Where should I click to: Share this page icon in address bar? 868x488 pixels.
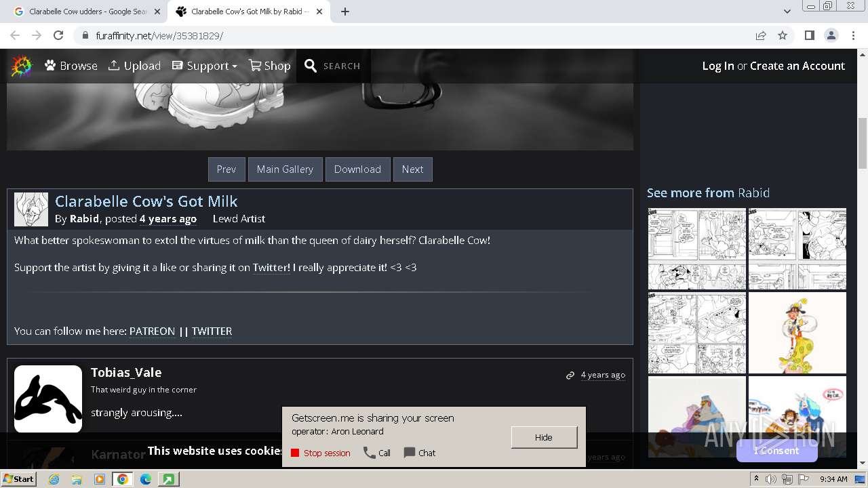(x=761, y=36)
